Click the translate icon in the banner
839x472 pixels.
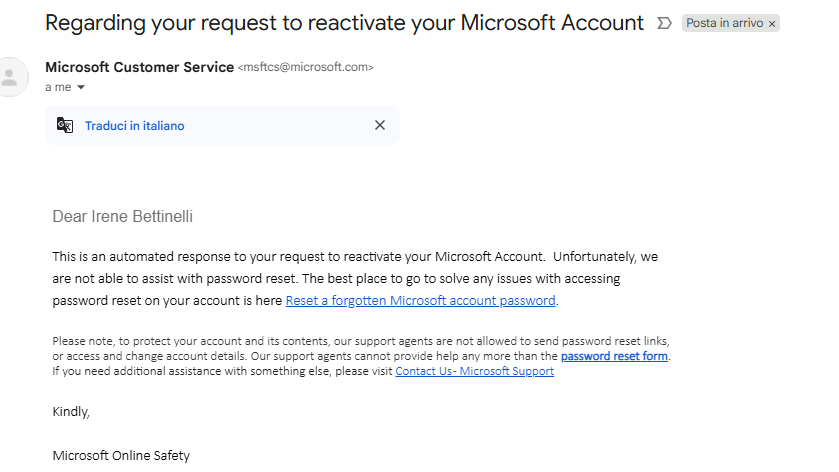(65, 125)
